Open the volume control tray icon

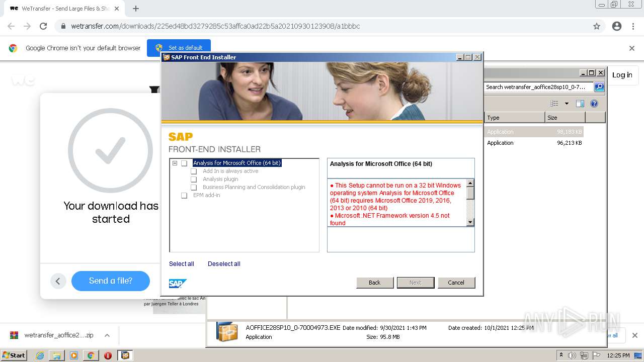[x=572, y=355]
